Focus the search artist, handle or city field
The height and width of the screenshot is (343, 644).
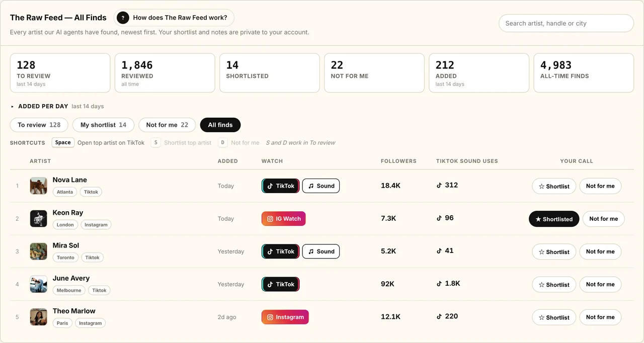566,23
